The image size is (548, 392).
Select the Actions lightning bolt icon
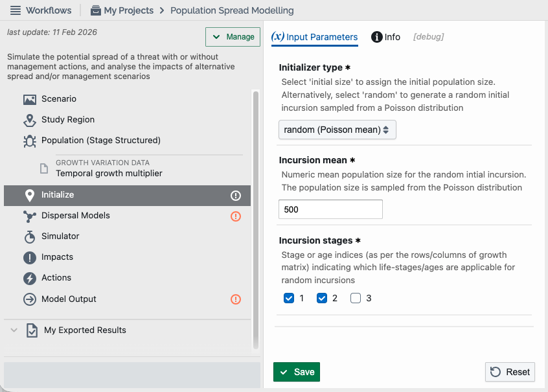click(x=30, y=279)
